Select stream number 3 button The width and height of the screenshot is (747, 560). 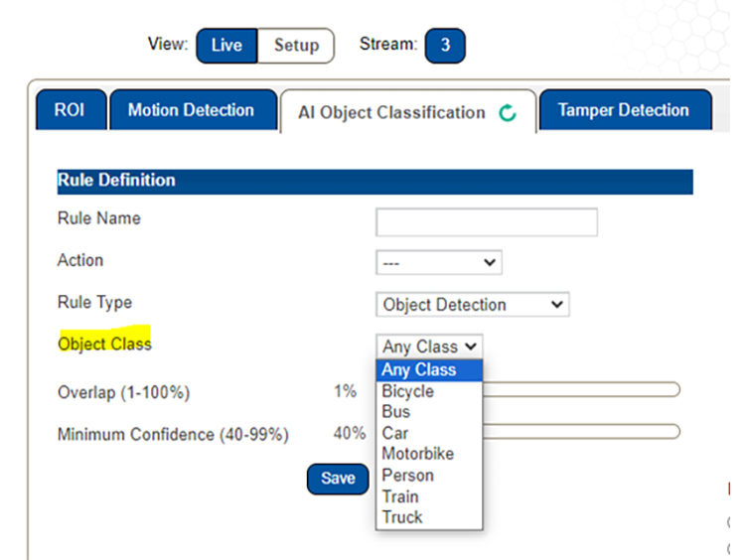point(444,46)
